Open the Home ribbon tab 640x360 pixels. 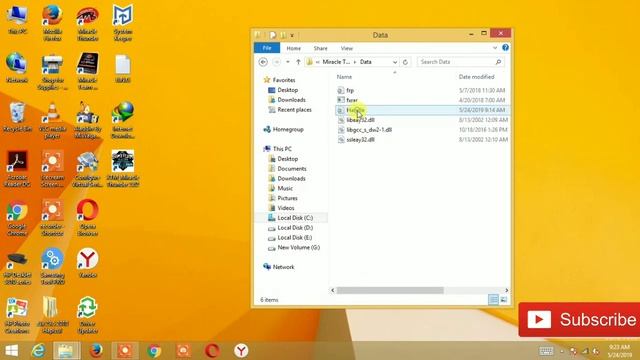(293, 48)
